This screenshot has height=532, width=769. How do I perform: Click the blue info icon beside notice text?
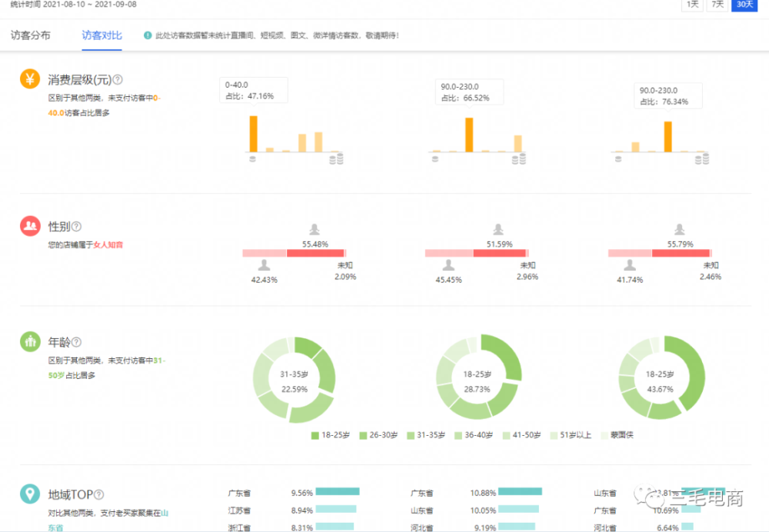coord(147,35)
